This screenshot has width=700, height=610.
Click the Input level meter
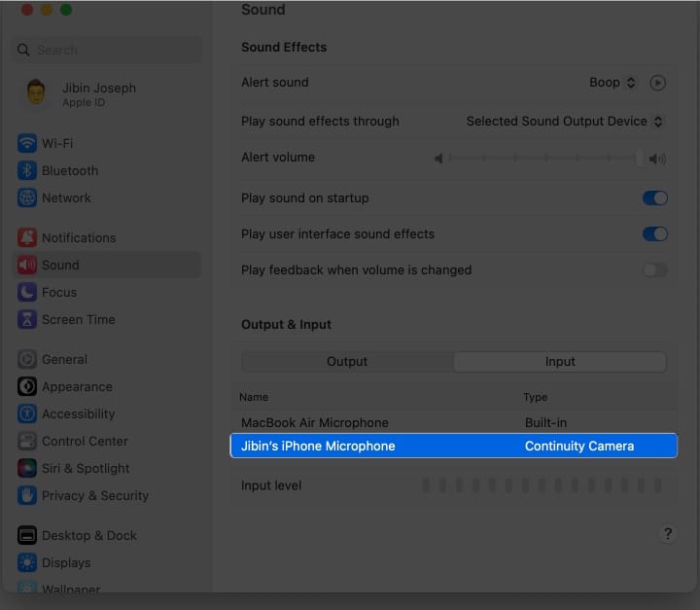pyautogui.click(x=542, y=485)
